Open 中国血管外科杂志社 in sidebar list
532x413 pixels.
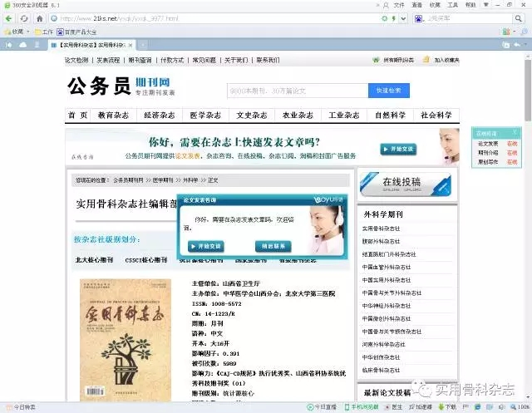tap(387, 268)
